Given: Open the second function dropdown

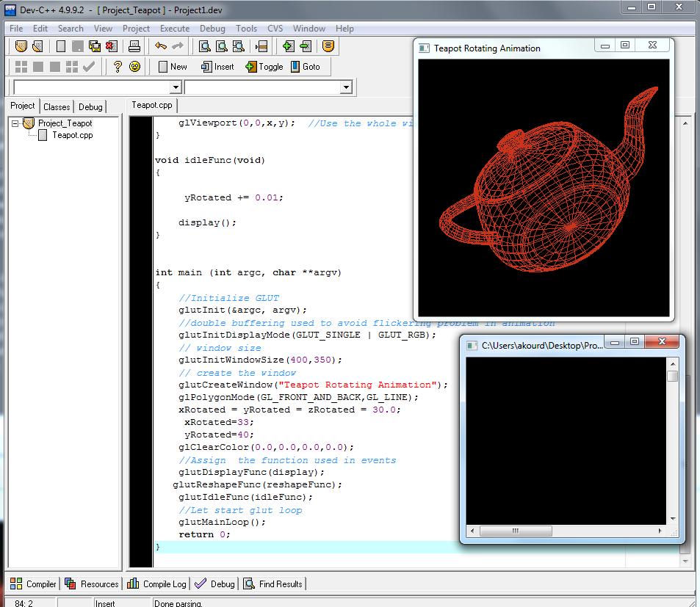Looking at the screenshot, I should 346,87.
